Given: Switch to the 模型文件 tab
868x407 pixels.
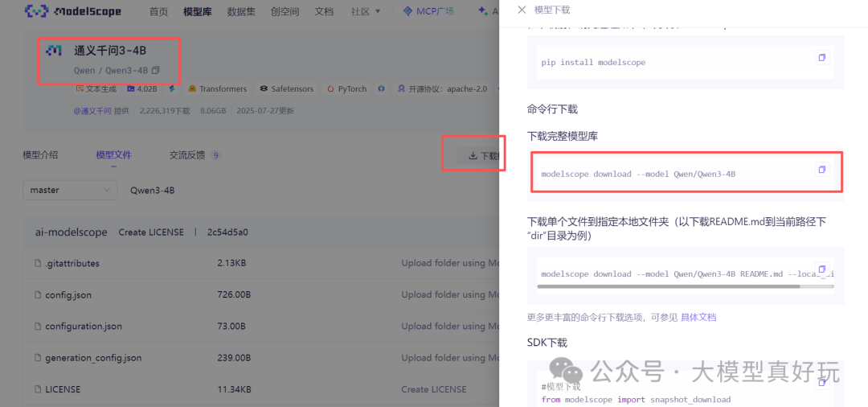Looking at the screenshot, I should click(113, 155).
